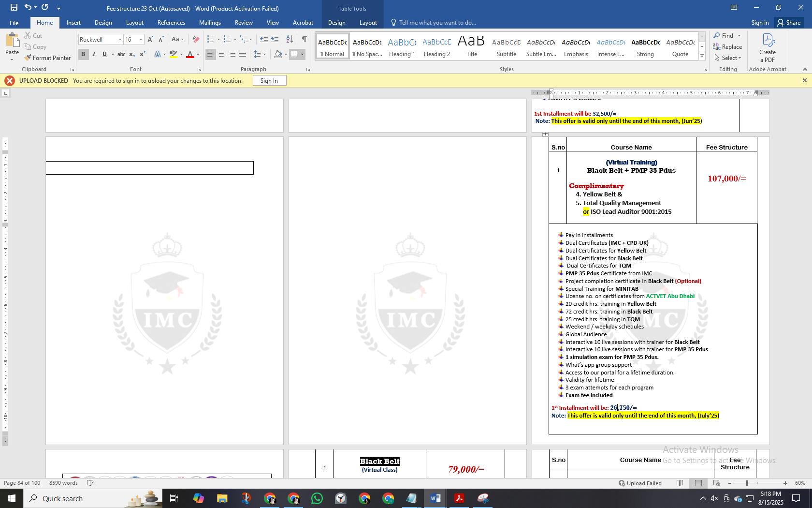Toggle the bullets list button
The image size is (812, 508).
[x=210, y=39]
